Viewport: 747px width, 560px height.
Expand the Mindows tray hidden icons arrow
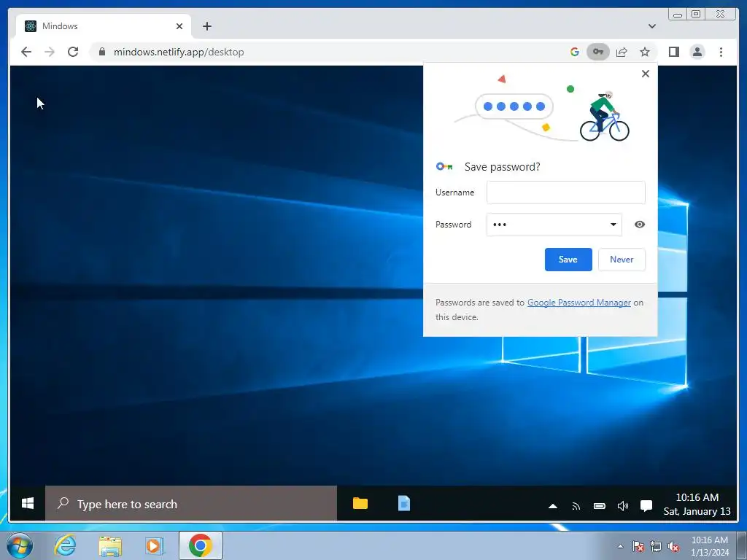[x=553, y=506]
